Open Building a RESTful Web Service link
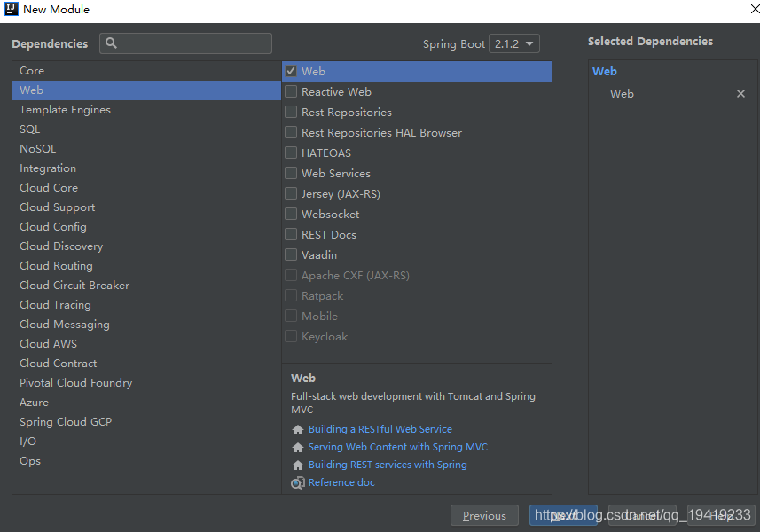760x532 pixels. pos(380,429)
